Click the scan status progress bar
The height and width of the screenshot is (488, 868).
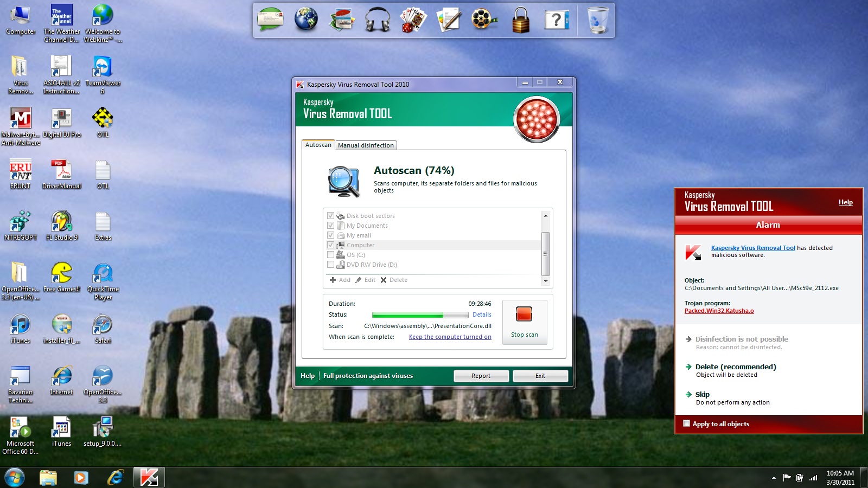[x=420, y=315]
